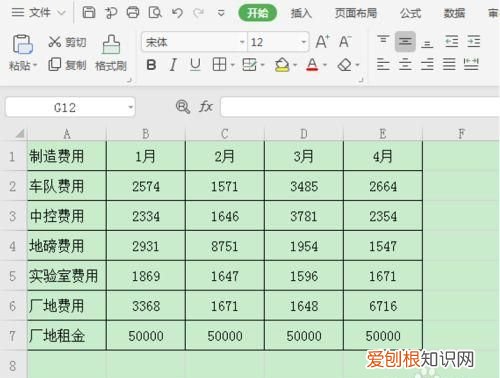Increase font size with A+ icon
This screenshot has width=500, height=378.
(322, 42)
